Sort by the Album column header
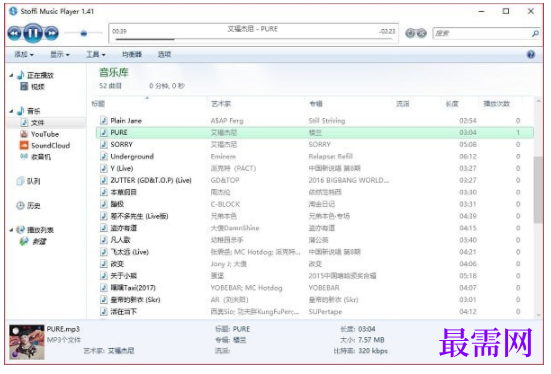 click(316, 104)
